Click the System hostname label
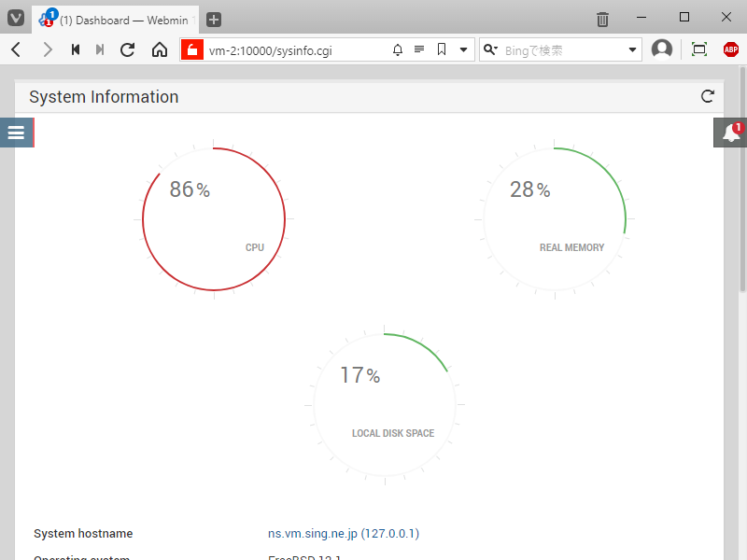This screenshot has width=747, height=560. [83, 533]
